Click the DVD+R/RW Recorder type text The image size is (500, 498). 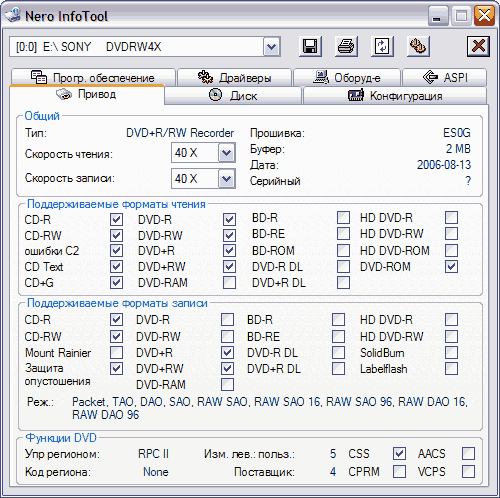point(180,133)
